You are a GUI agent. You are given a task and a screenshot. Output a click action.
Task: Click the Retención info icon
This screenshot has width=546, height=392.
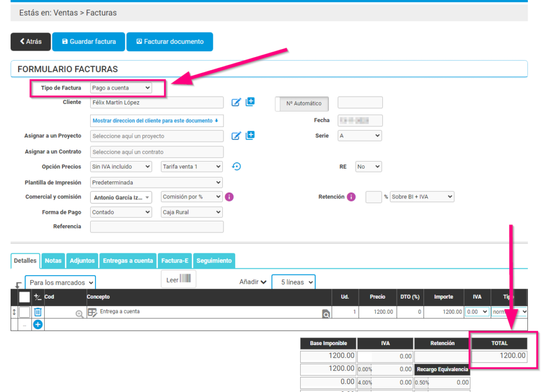(351, 197)
